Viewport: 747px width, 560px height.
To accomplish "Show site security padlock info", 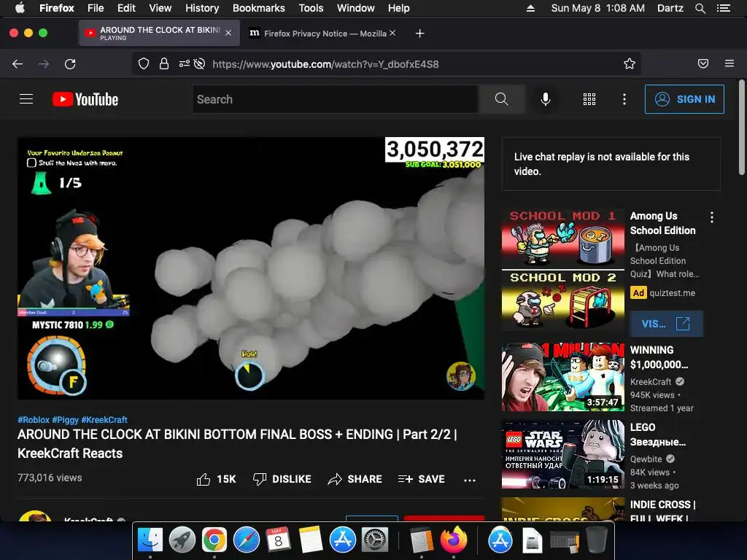I will (x=164, y=64).
